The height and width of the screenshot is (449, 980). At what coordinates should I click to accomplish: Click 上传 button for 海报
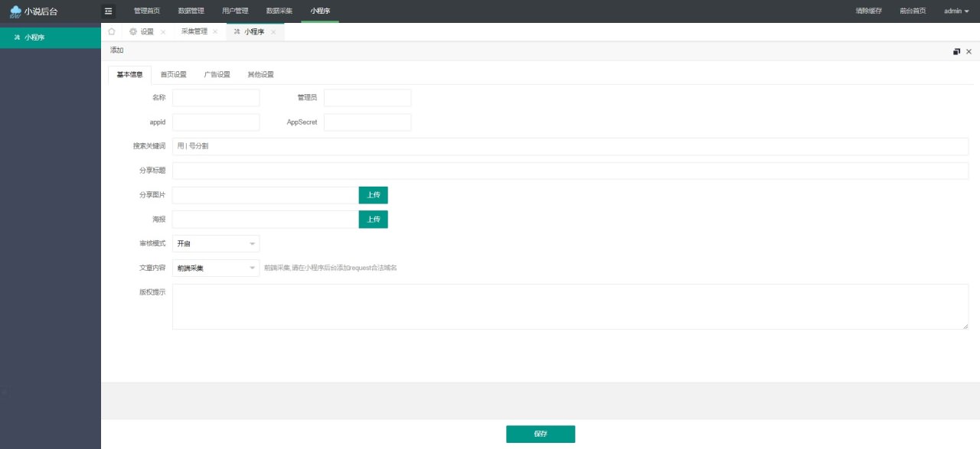click(x=373, y=220)
